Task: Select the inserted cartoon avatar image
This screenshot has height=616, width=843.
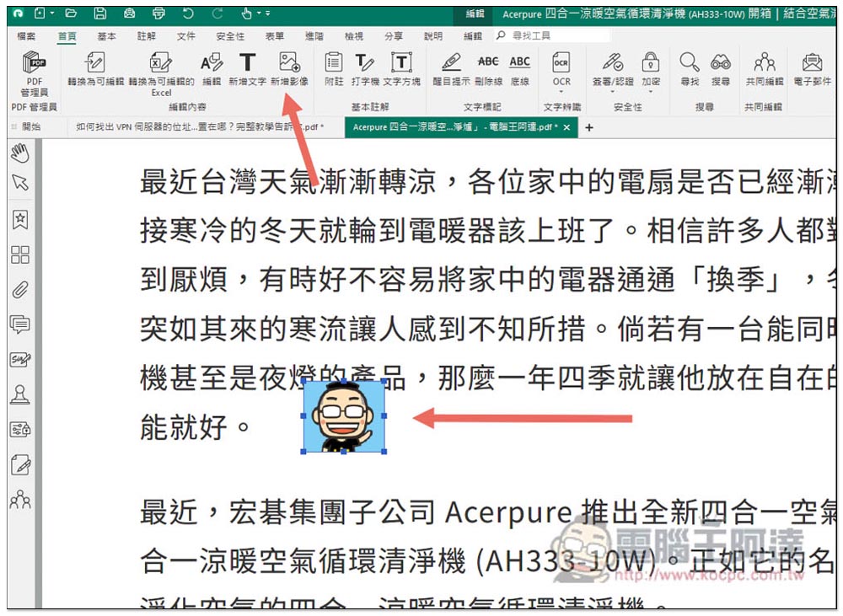Action: click(344, 416)
